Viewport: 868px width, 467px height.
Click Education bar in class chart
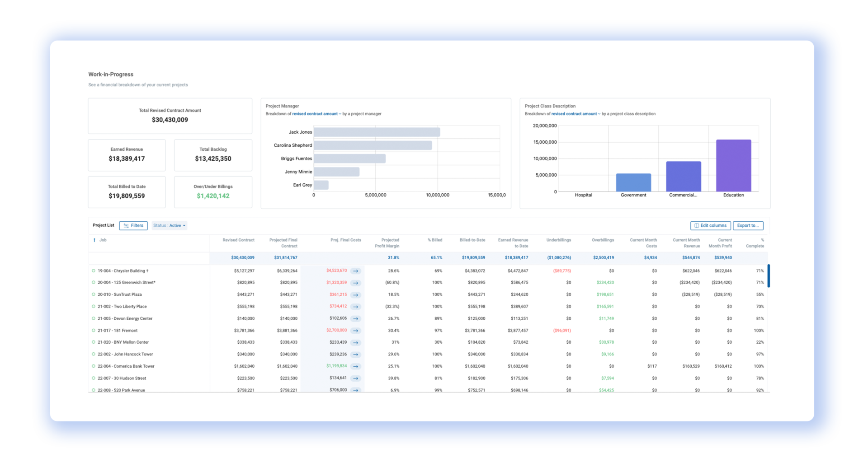pos(733,165)
